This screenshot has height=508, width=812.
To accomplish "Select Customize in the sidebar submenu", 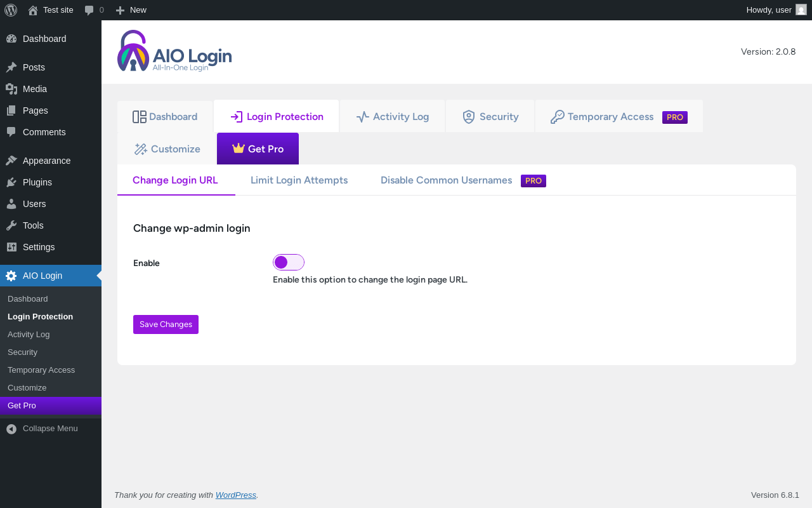I will pyautogui.click(x=51, y=388).
